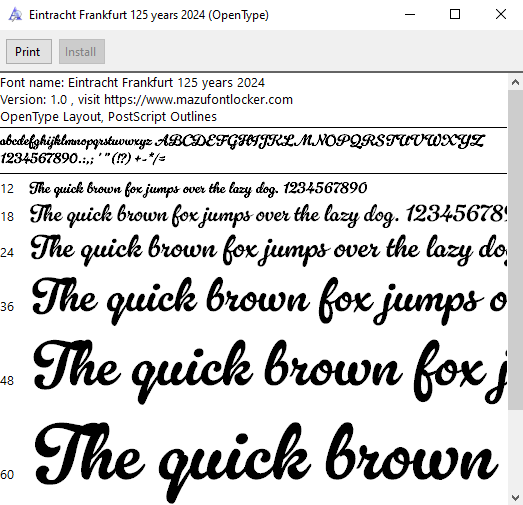Click the vertical scrollbar thumb

point(515,249)
